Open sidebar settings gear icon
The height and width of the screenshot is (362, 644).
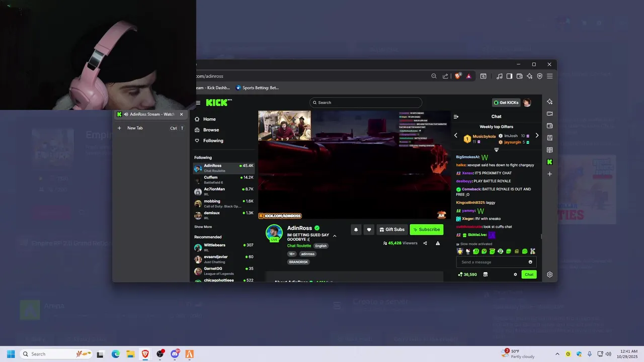click(x=550, y=275)
